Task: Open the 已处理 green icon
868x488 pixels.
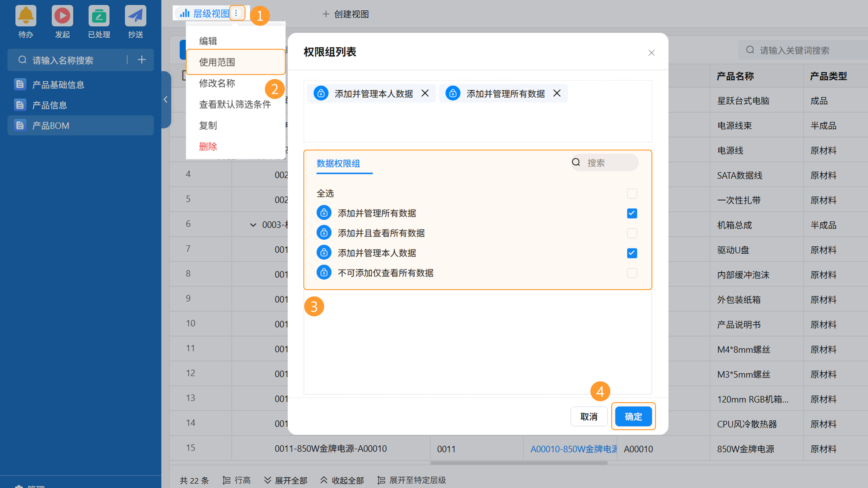Action: tap(99, 16)
